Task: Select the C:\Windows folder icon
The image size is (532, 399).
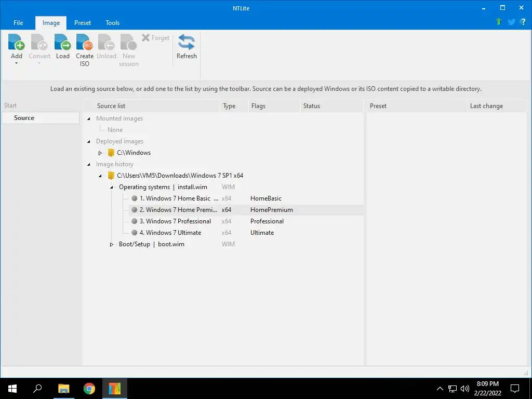Action: click(x=111, y=153)
